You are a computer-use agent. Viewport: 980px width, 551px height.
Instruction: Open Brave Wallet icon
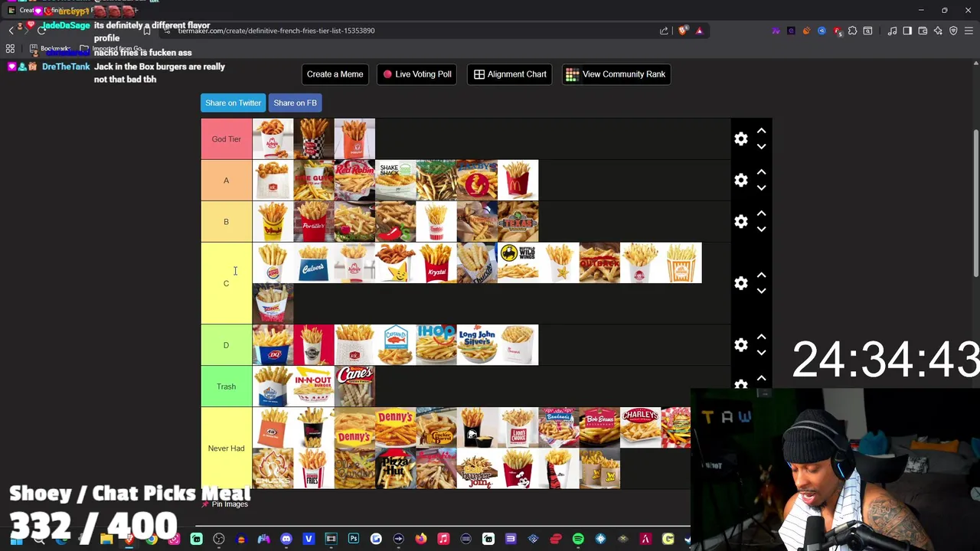click(923, 31)
